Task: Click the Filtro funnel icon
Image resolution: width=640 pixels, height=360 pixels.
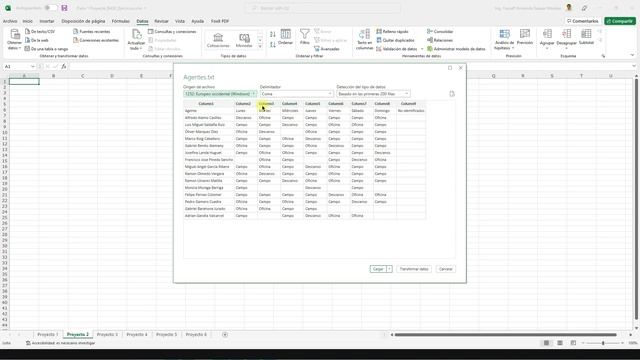Action: 304,34
